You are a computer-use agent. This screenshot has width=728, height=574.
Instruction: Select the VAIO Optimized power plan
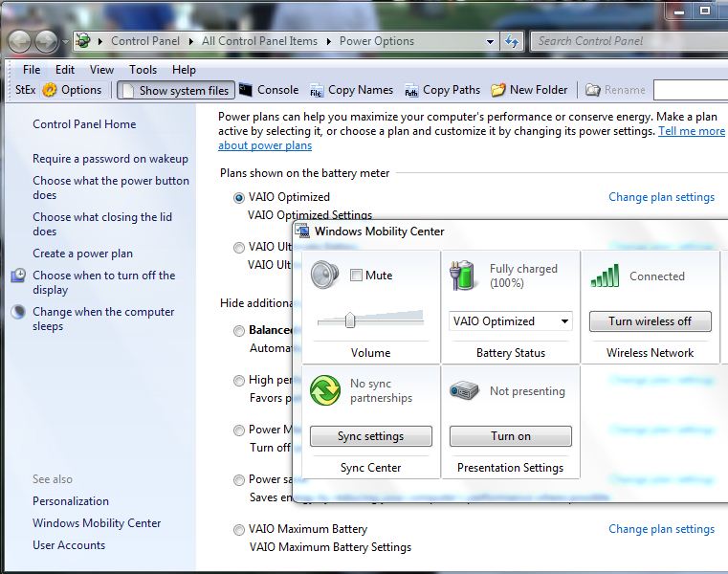[238, 198]
